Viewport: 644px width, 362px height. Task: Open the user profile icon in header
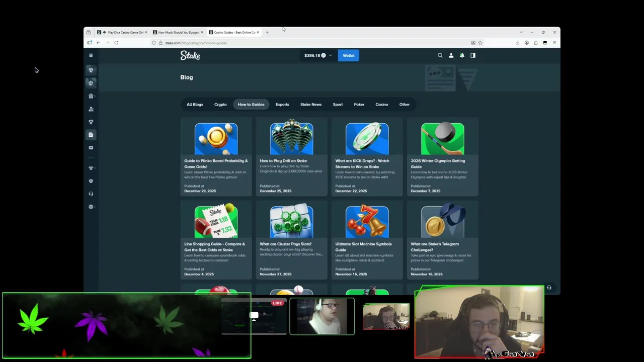[x=451, y=55]
